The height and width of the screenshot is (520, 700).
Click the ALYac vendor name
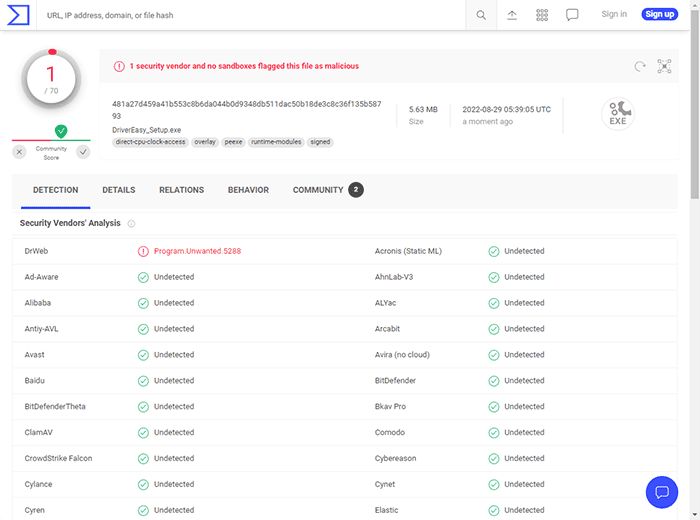385,303
